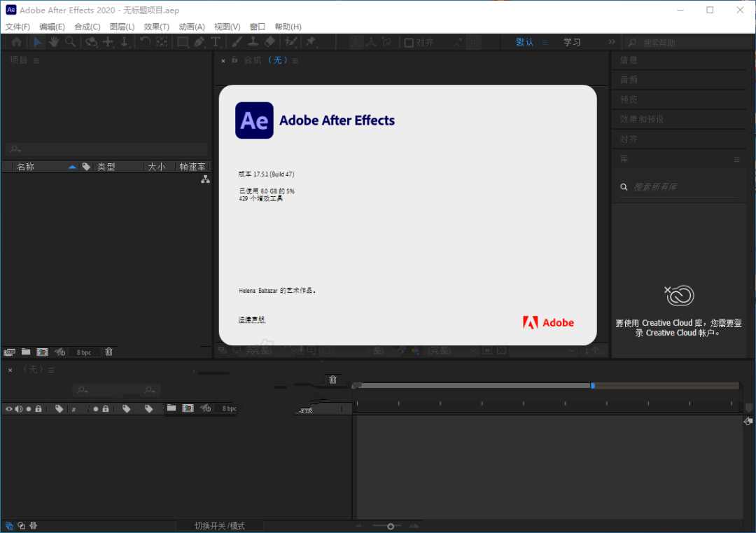Open the 图层(L) menu

tap(122, 27)
